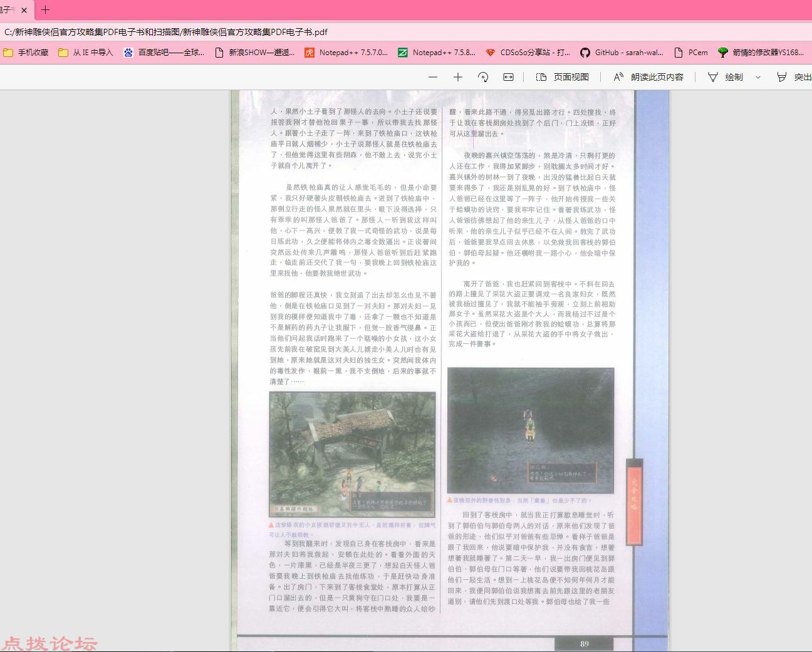Click the page number 89 at page bottom
The height and width of the screenshot is (652, 812).
[x=584, y=643]
